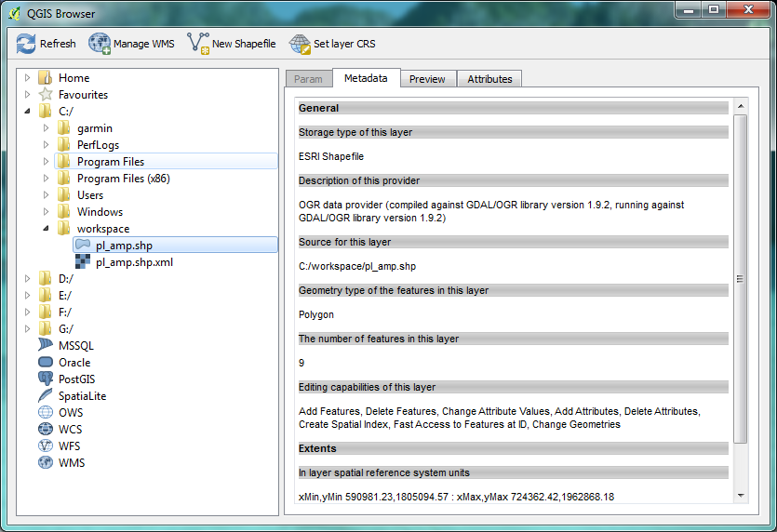The height and width of the screenshot is (532, 777).
Task: Switch to the Param tab
Action: point(309,79)
